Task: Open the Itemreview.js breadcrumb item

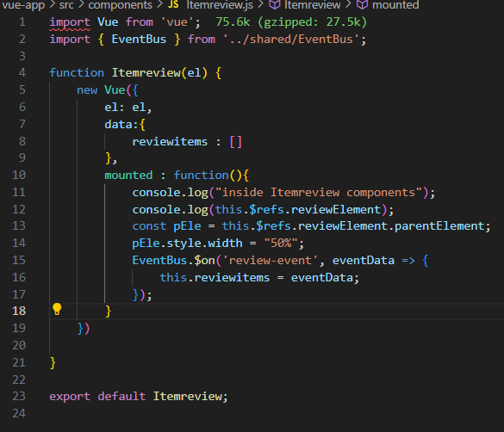Action: click(x=220, y=5)
